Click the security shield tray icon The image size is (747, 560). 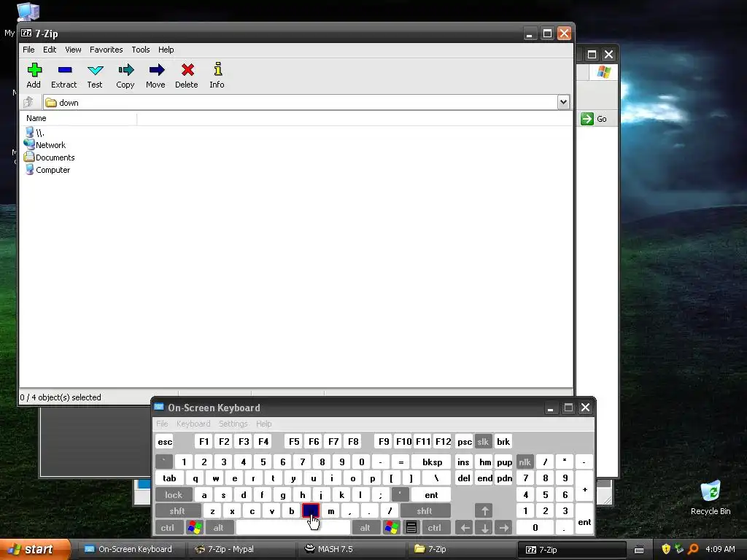666,549
